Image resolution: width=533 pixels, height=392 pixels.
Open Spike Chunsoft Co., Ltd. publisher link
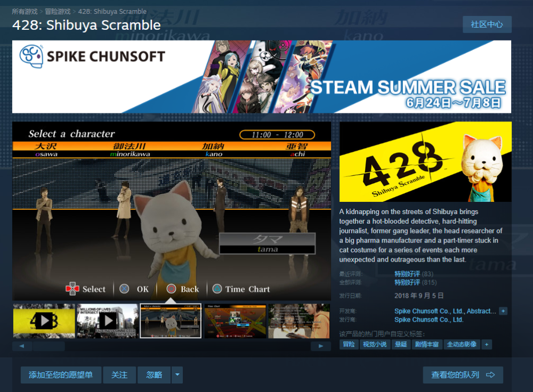click(429, 320)
